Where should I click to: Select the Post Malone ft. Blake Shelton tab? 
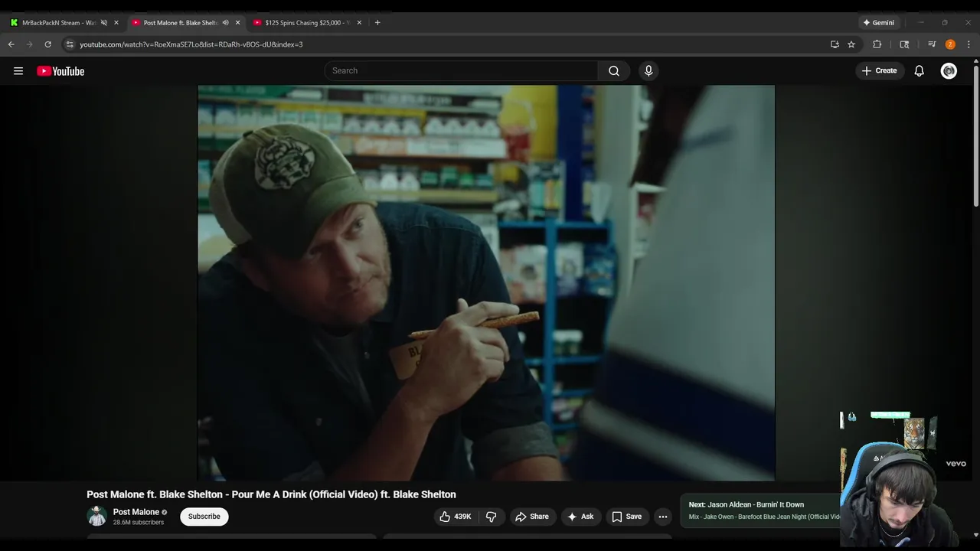[181, 23]
